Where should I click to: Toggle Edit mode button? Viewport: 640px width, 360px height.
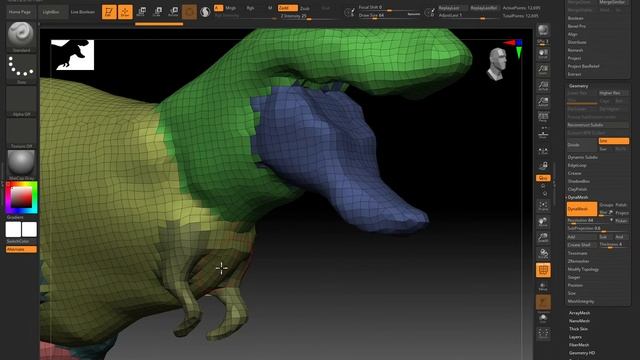(x=109, y=12)
